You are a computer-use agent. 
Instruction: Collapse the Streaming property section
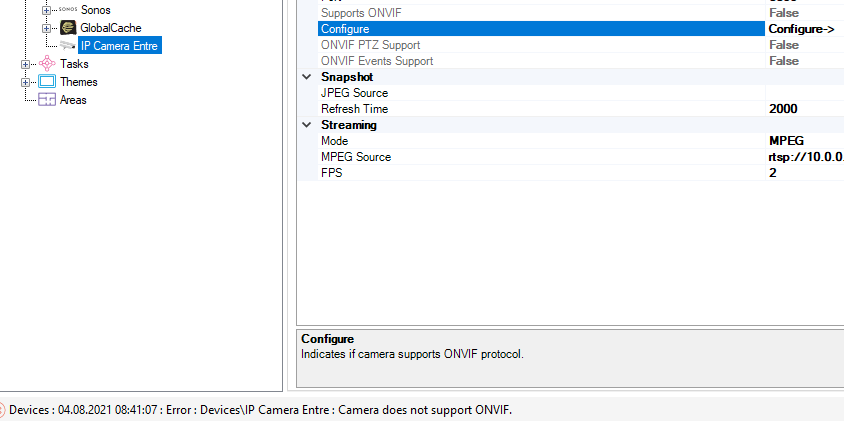[307, 125]
